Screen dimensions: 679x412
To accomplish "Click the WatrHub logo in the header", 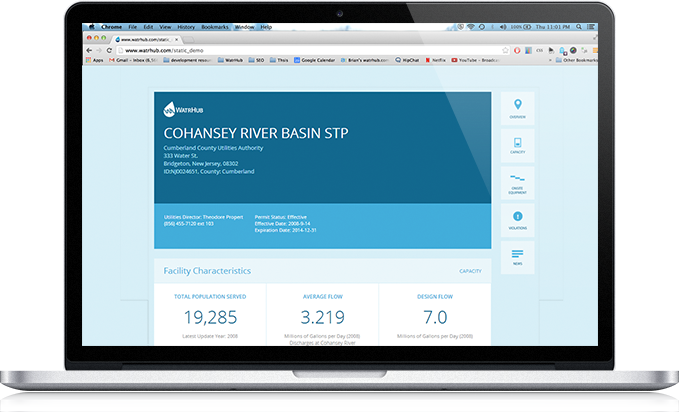I will pos(177,109).
